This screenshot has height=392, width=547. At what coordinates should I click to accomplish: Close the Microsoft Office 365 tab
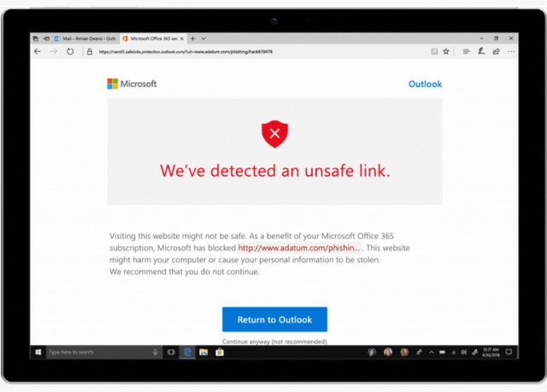coord(182,38)
